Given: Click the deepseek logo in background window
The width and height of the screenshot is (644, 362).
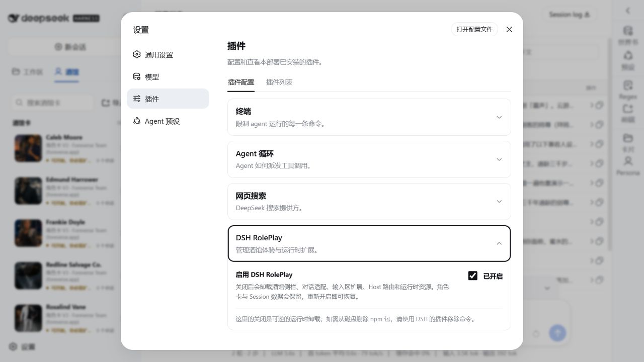Looking at the screenshot, I should point(53,18).
